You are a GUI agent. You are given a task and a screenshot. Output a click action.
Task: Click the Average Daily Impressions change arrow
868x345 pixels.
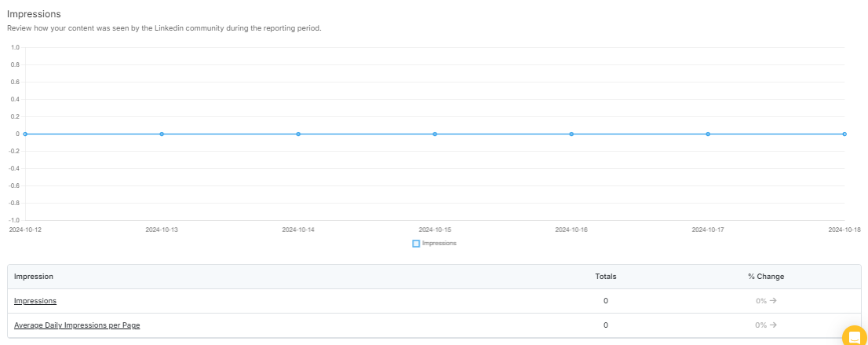coord(773,325)
